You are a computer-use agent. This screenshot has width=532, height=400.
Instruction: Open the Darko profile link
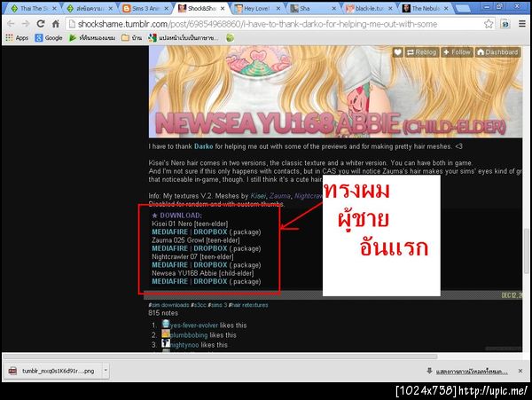click(204, 146)
